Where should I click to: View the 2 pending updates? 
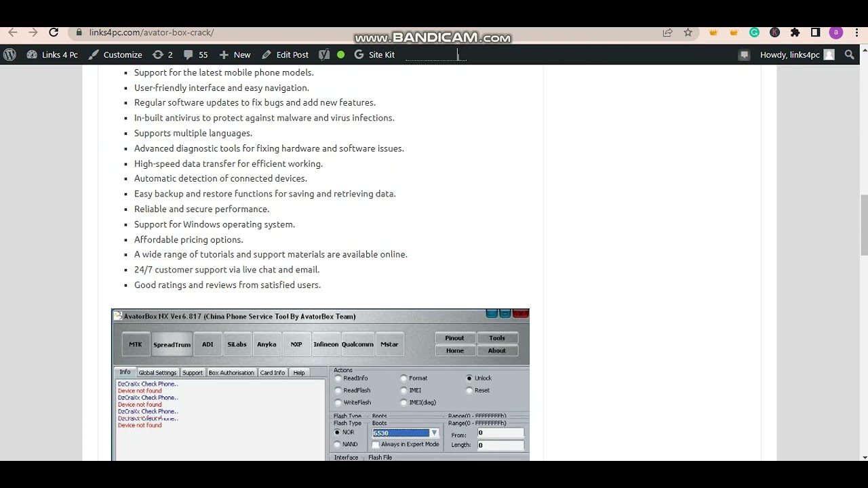click(x=163, y=55)
